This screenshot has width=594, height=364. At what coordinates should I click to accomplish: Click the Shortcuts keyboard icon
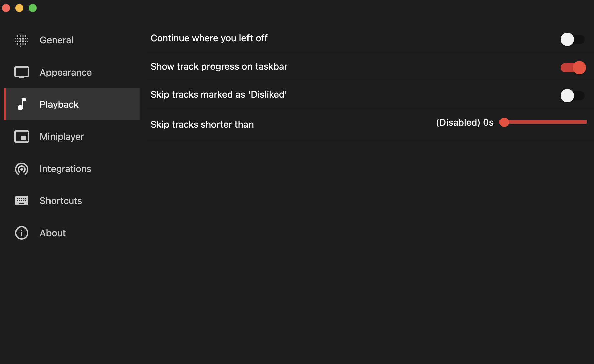[21, 201]
